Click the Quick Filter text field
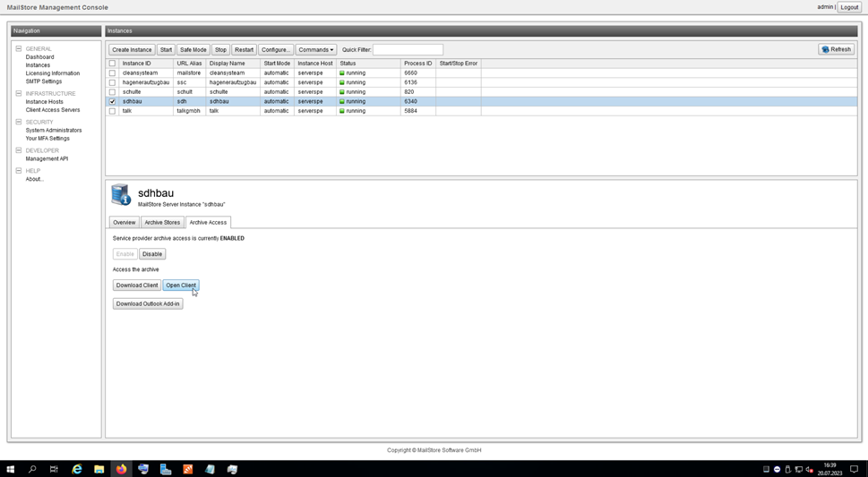Viewport: 868px width, 477px height. tap(408, 50)
